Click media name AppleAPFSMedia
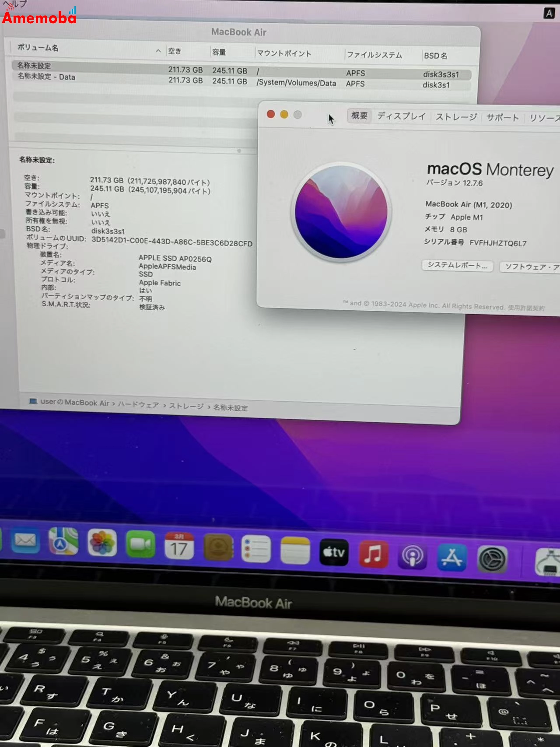This screenshot has height=747, width=560. click(x=167, y=267)
